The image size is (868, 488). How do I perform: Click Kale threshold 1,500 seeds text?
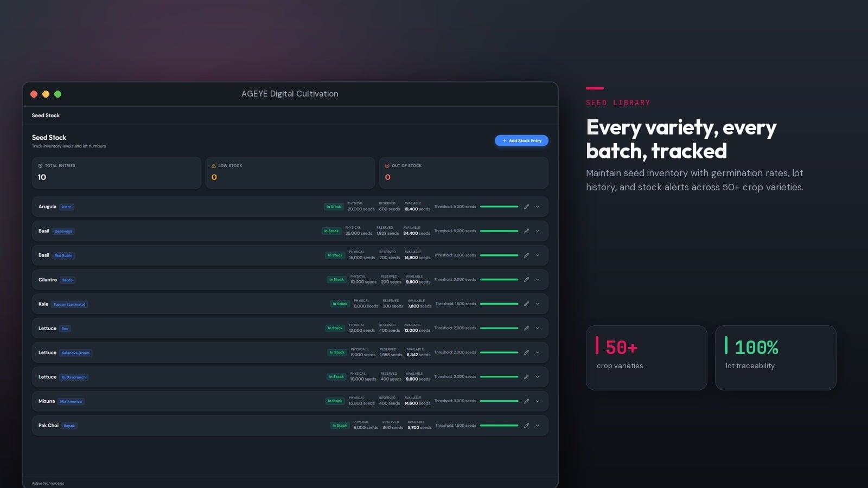coord(456,304)
